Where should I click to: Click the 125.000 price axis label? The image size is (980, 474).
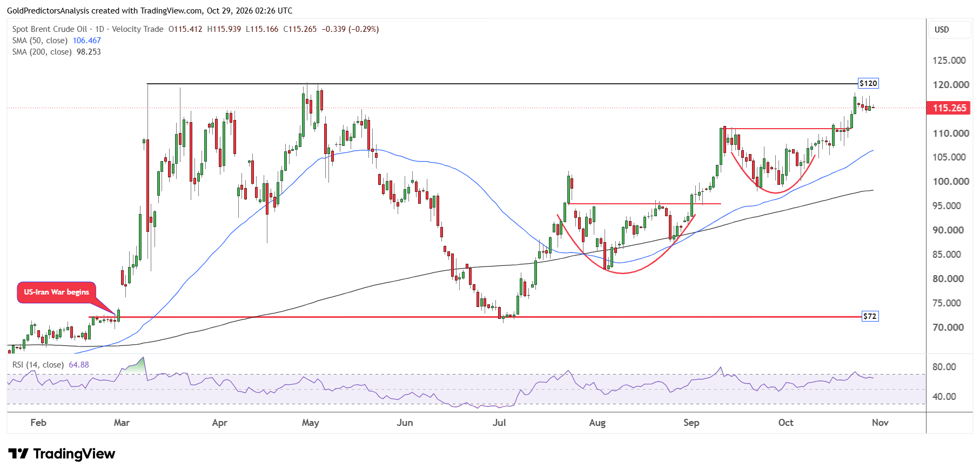949,61
